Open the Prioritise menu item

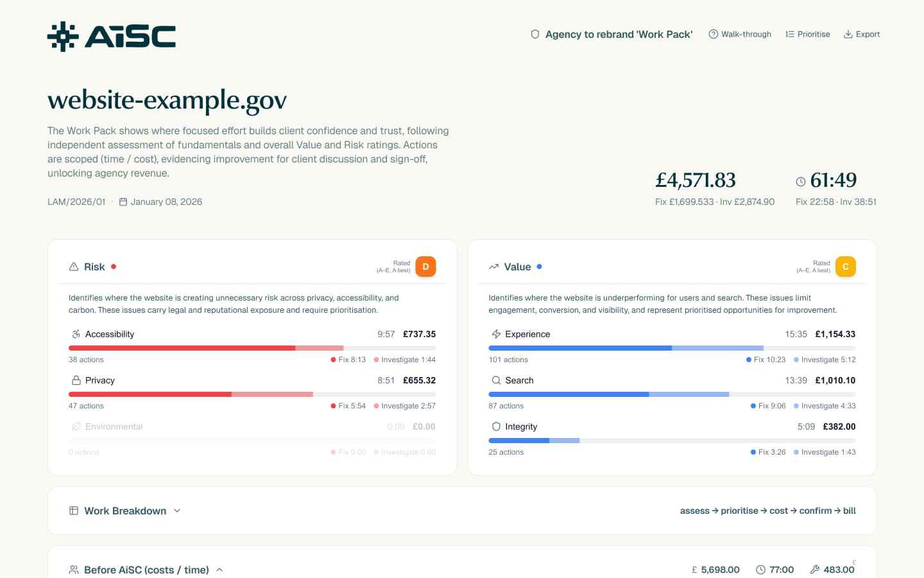pyautogui.click(x=807, y=34)
